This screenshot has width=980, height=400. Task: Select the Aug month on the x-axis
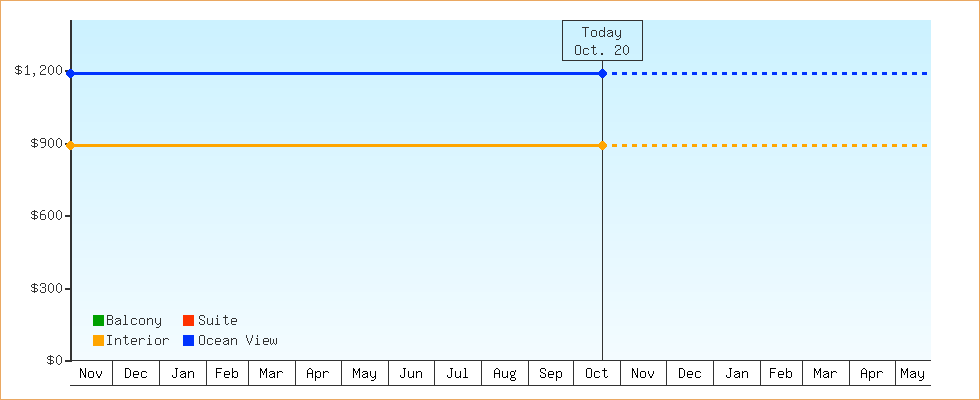pyautogui.click(x=505, y=373)
